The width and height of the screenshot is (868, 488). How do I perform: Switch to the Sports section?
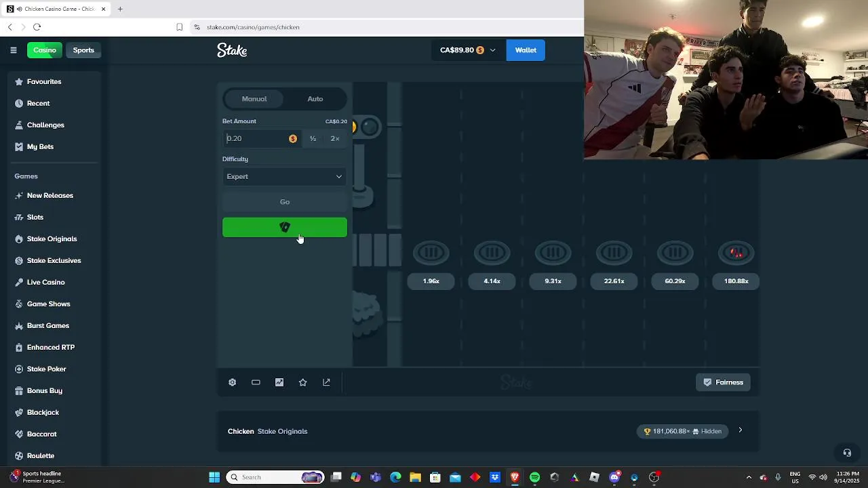[83, 50]
